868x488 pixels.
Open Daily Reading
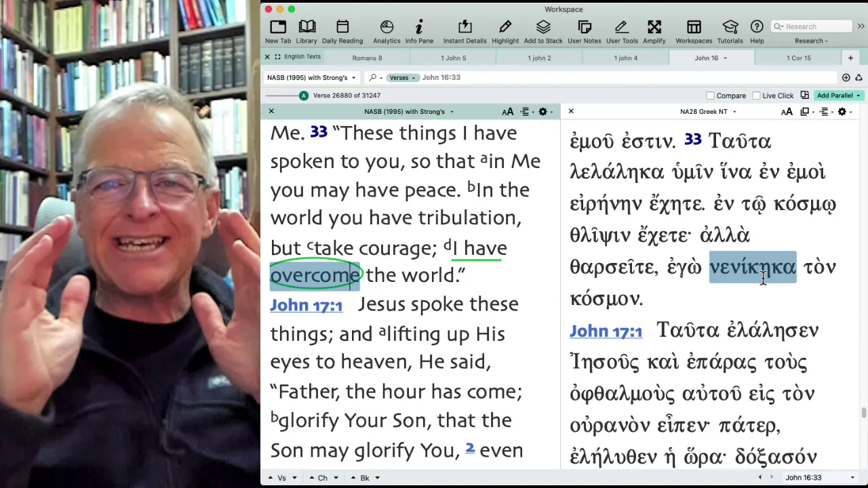pyautogui.click(x=342, y=32)
